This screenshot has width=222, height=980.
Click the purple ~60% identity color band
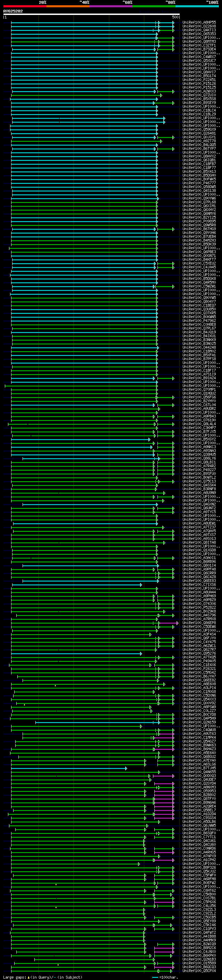click(111, 6)
